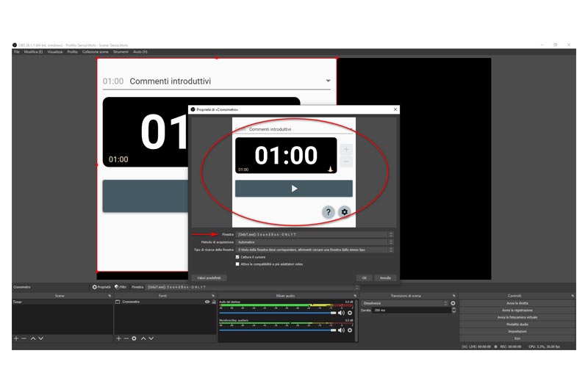Click Valori predefiniti button

coord(209,277)
